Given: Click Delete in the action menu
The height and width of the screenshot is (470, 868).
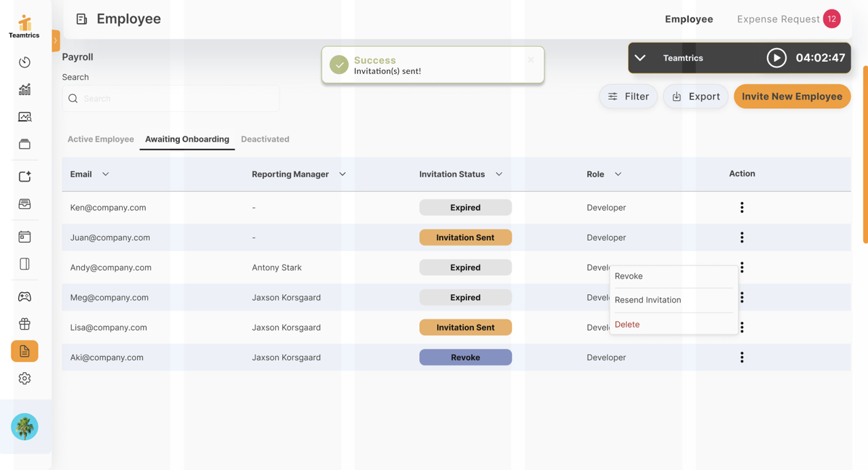Looking at the screenshot, I should [627, 324].
